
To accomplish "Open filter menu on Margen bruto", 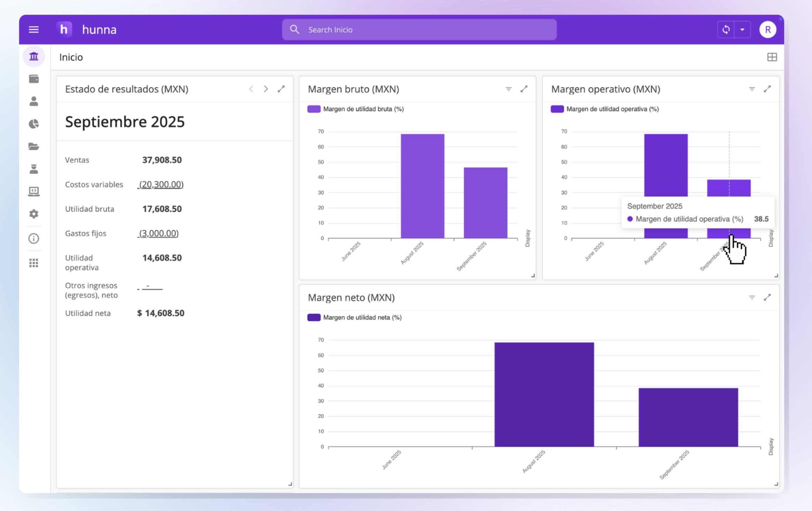I will point(508,89).
